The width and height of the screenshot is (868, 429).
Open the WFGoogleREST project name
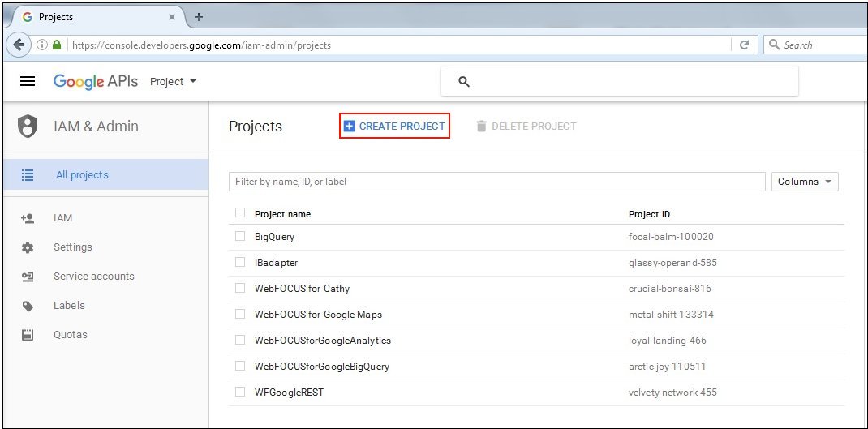pos(289,392)
